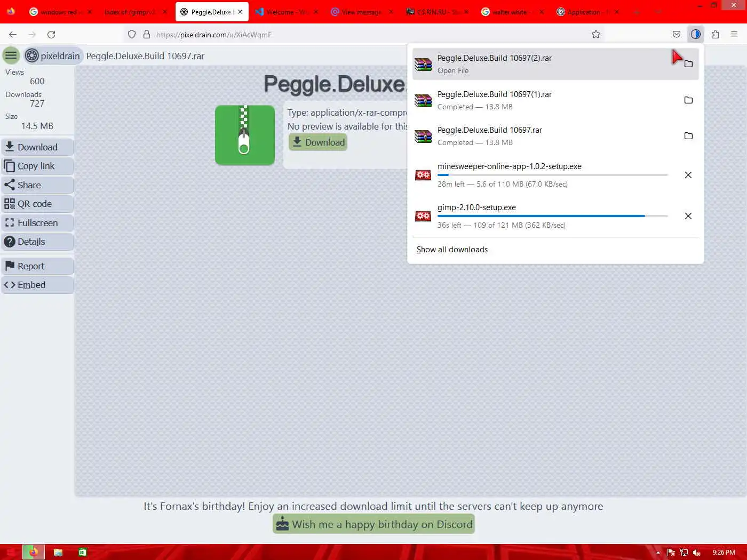Click the Copy link button
Viewport: 747px width, 560px height.
click(x=37, y=166)
